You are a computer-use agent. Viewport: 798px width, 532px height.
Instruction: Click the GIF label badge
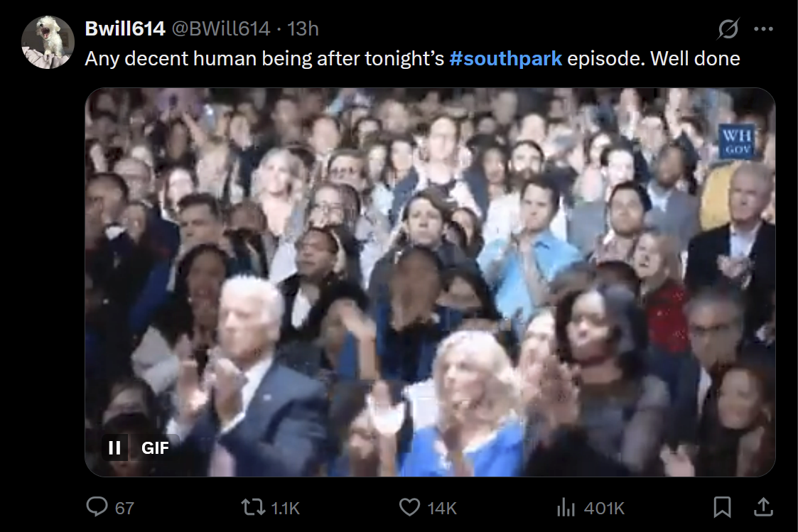point(155,447)
